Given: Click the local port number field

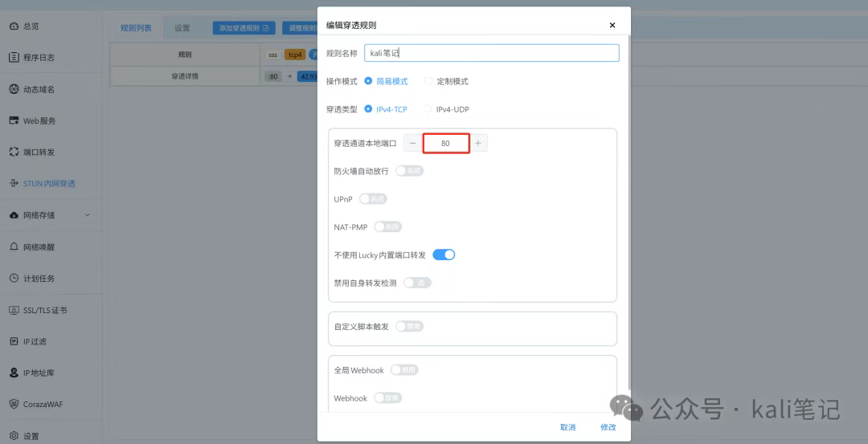Looking at the screenshot, I should (445, 143).
